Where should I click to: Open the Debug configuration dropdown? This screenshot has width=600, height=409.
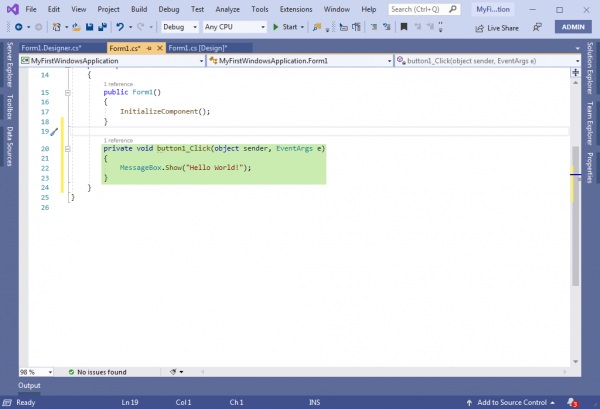tap(179, 27)
